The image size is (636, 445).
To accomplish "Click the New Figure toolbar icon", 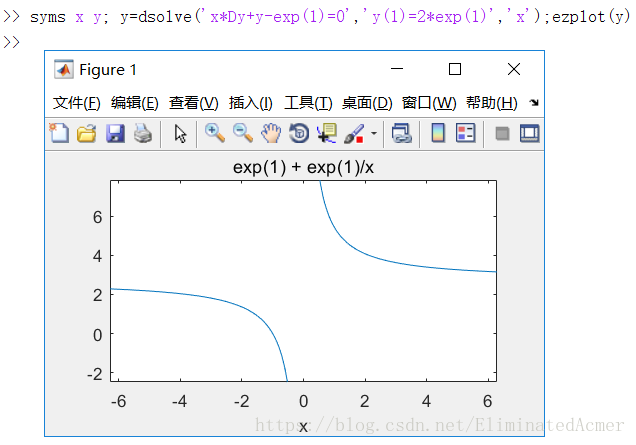I will 59,133.
